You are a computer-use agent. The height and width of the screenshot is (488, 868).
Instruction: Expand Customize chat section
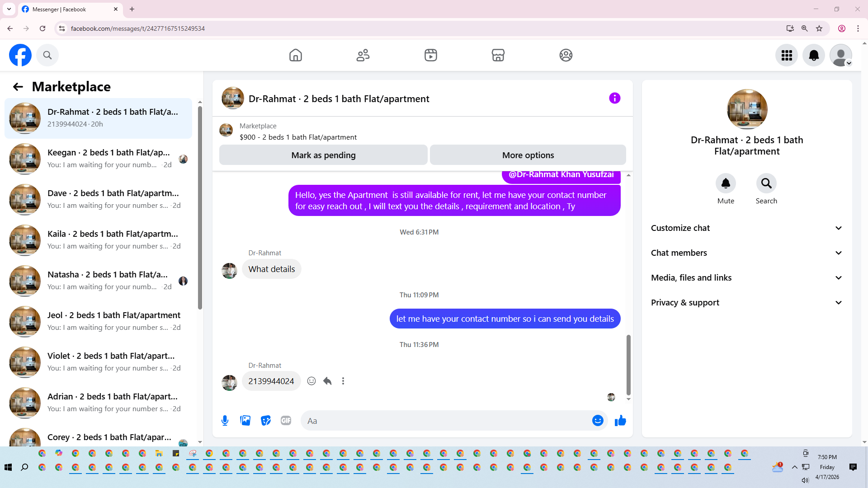(747, 228)
